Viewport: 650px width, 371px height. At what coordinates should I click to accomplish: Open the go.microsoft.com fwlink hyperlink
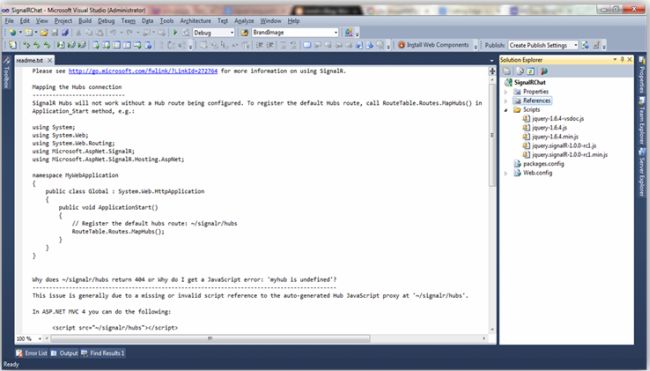[143, 71]
